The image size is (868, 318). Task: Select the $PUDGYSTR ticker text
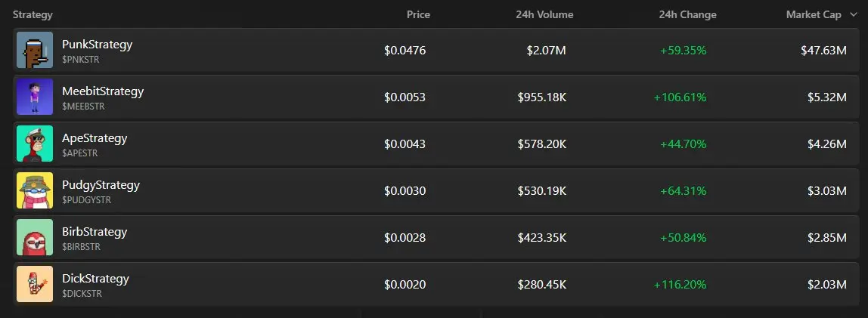click(x=86, y=200)
